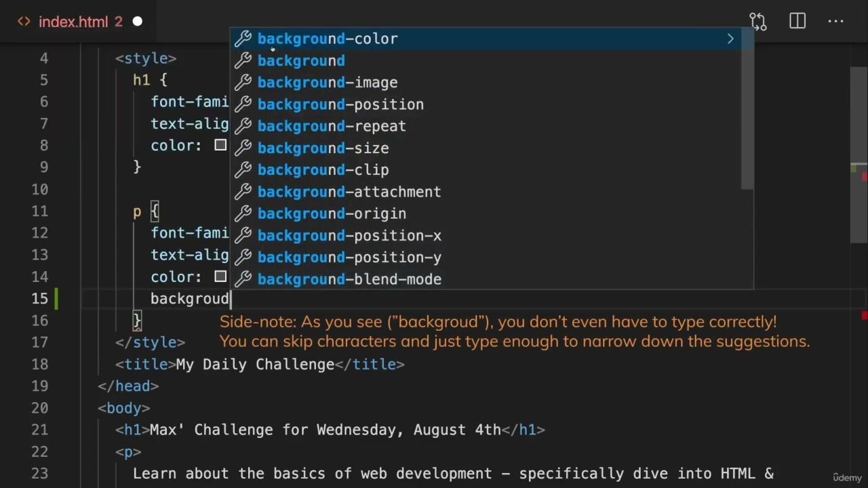The image size is (868, 488).
Task: Pick background-blend-mode suggestion
Action: [492, 279]
